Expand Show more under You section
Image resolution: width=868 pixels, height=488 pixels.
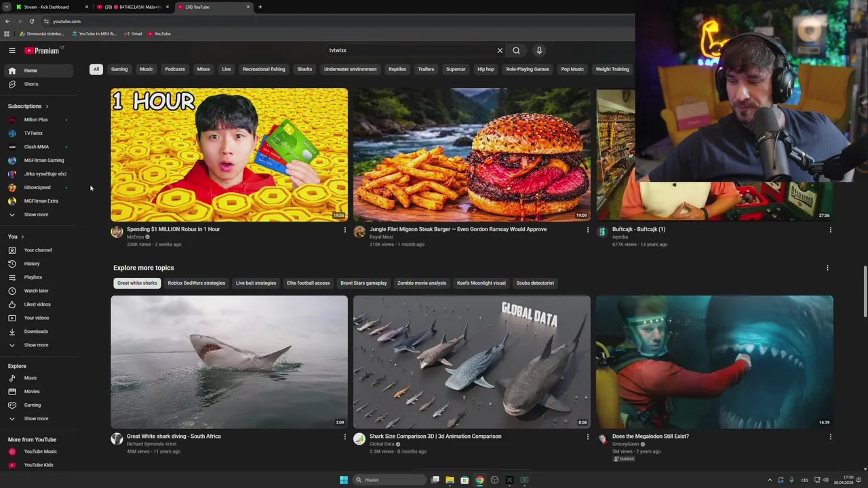pos(39,345)
